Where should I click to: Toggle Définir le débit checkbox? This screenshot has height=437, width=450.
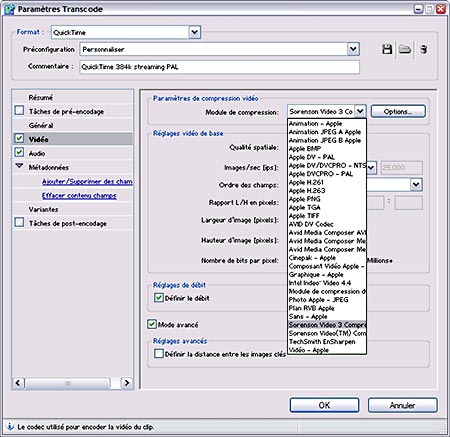[x=159, y=298]
